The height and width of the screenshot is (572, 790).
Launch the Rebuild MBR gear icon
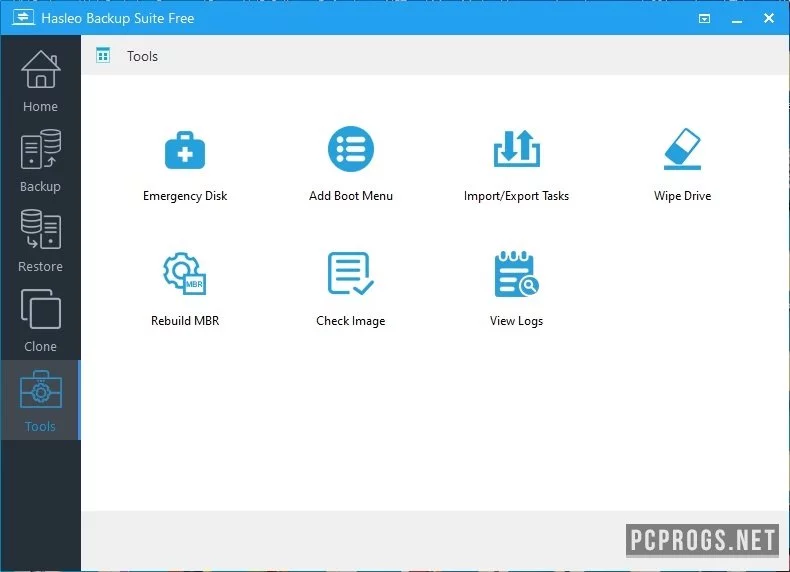pyautogui.click(x=184, y=273)
